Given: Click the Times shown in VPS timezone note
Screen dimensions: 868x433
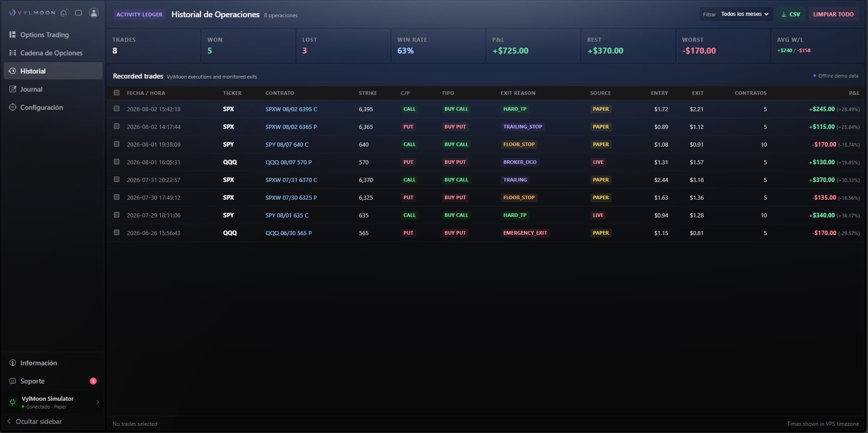Looking at the screenshot, I should (823, 424).
